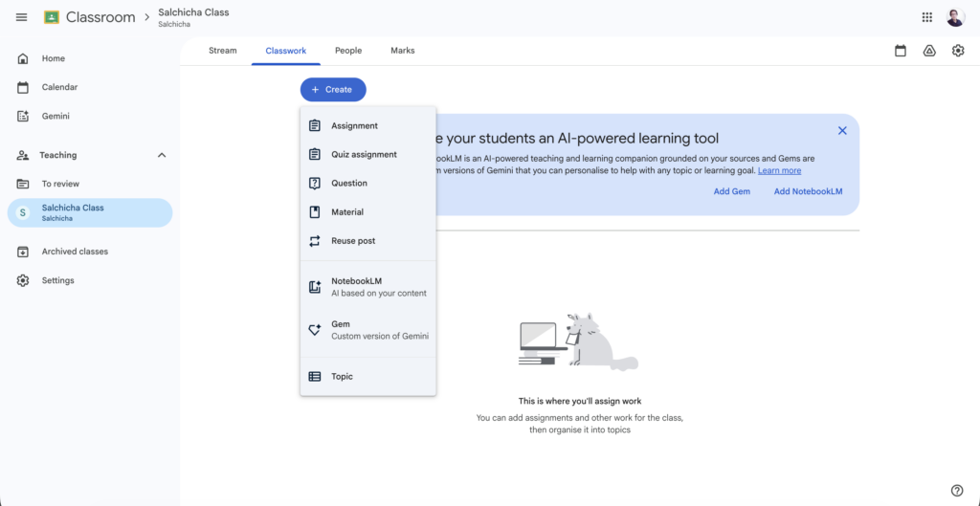Choose Quiz assignment from Create menu

tap(368, 154)
